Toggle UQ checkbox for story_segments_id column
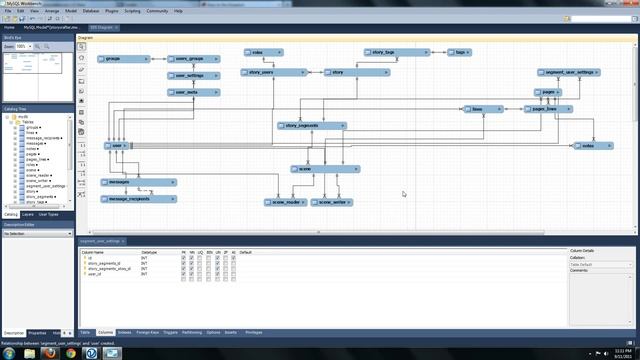The image size is (640, 360). pos(200,263)
